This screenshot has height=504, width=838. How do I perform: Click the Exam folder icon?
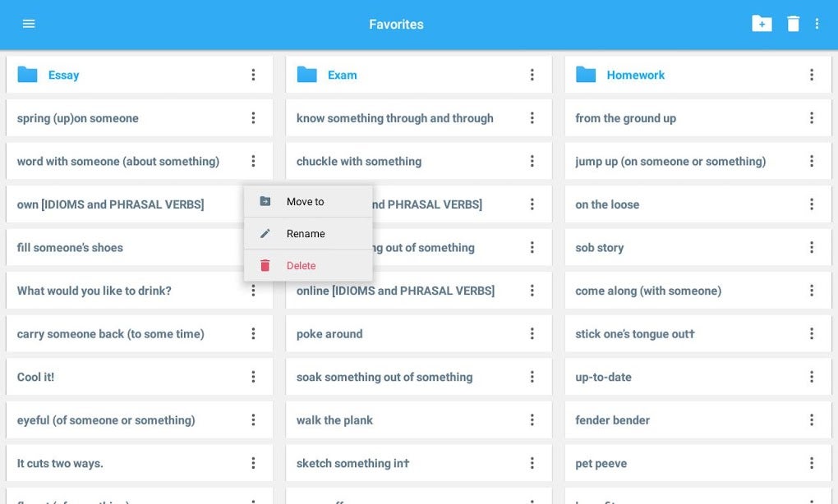click(307, 75)
